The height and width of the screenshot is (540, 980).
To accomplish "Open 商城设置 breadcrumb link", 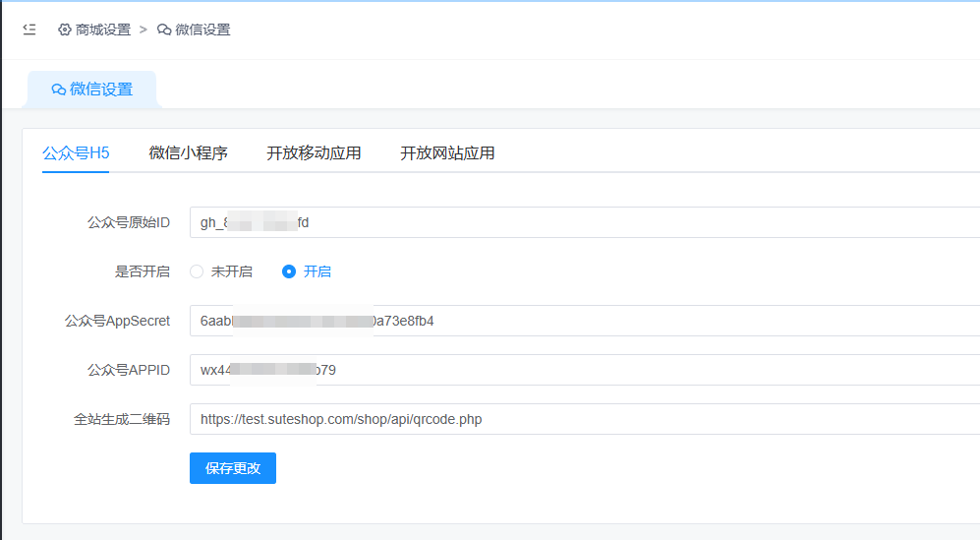I will coord(103,30).
